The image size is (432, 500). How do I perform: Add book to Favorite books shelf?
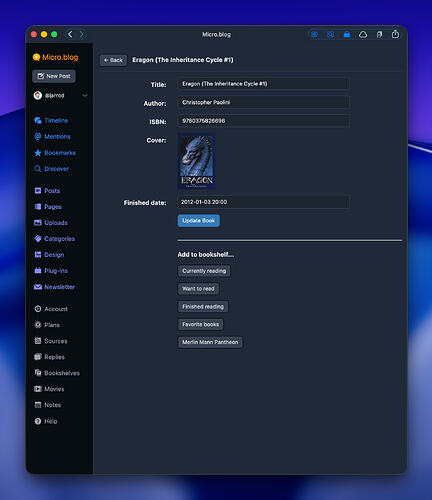(201, 324)
